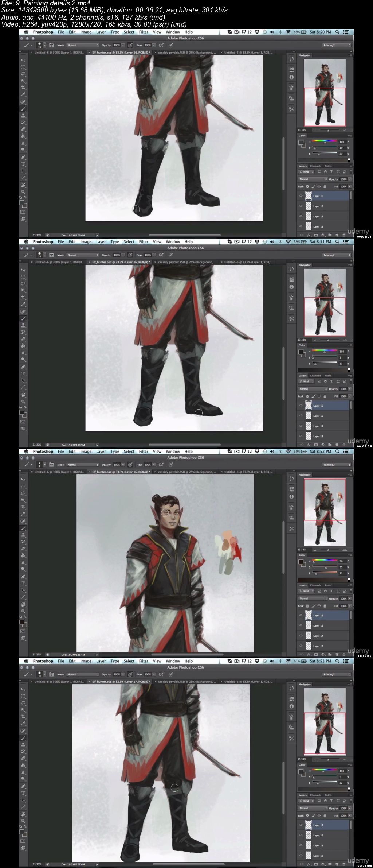Hide Layer 15 in the 8:51 PM frame
Image resolution: width=373 pixels, height=868 pixels.
[x=301, y=416]
